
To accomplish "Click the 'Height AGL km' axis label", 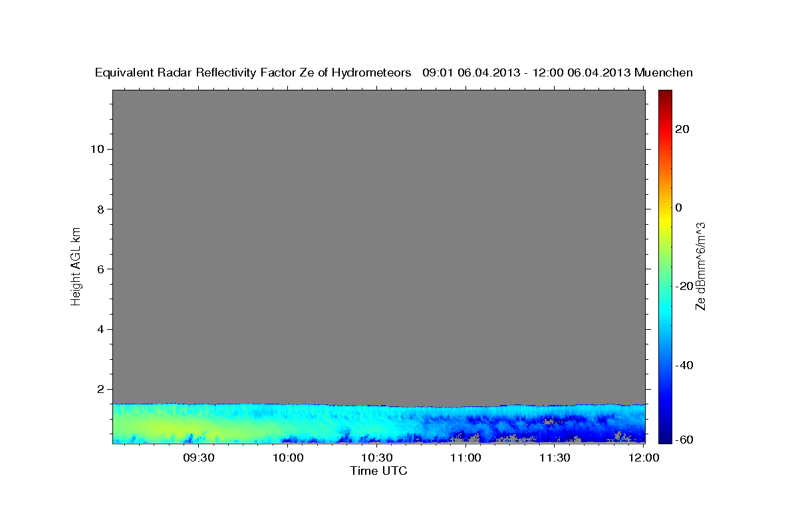I will (x=76, y=266).
